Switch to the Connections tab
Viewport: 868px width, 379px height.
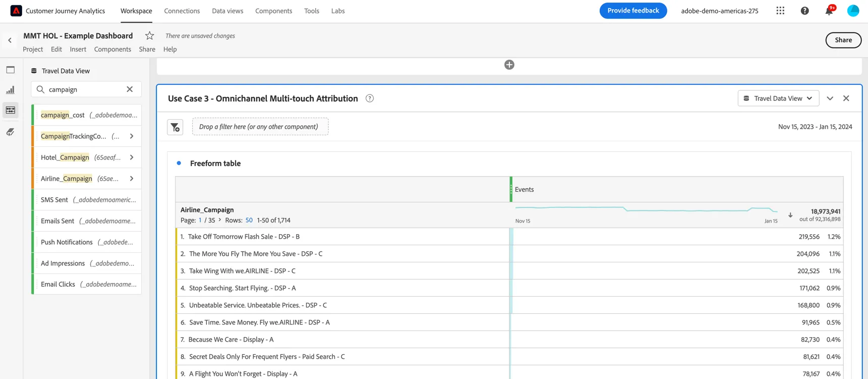[182, 11]
